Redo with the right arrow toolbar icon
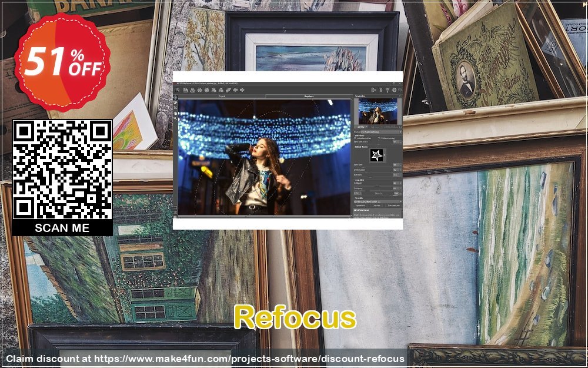This screenshot has width=588, height=368. 242,90
